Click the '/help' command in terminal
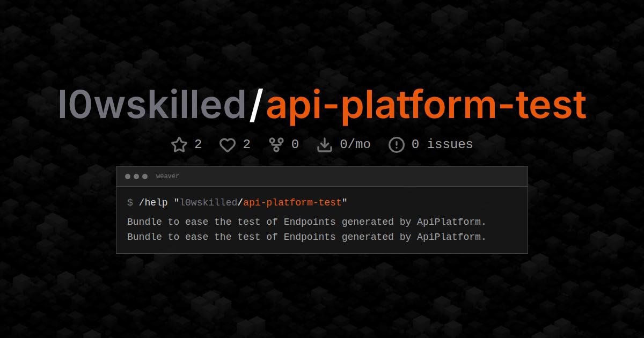This screenshot has width=644, height=338. [153, 203]
